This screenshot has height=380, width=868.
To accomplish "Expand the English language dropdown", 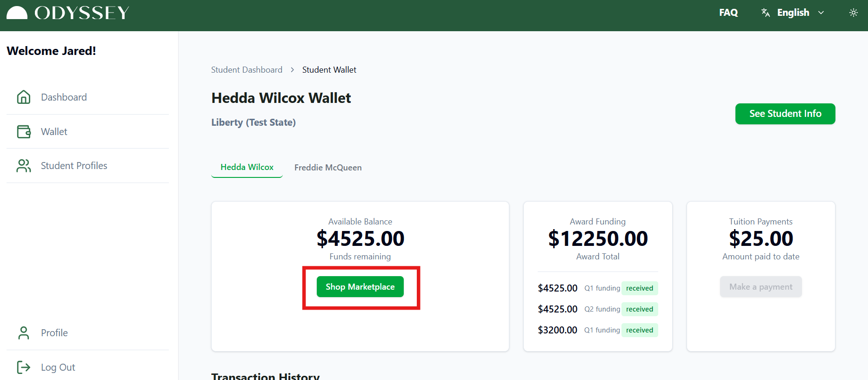I will click(793, 13).
